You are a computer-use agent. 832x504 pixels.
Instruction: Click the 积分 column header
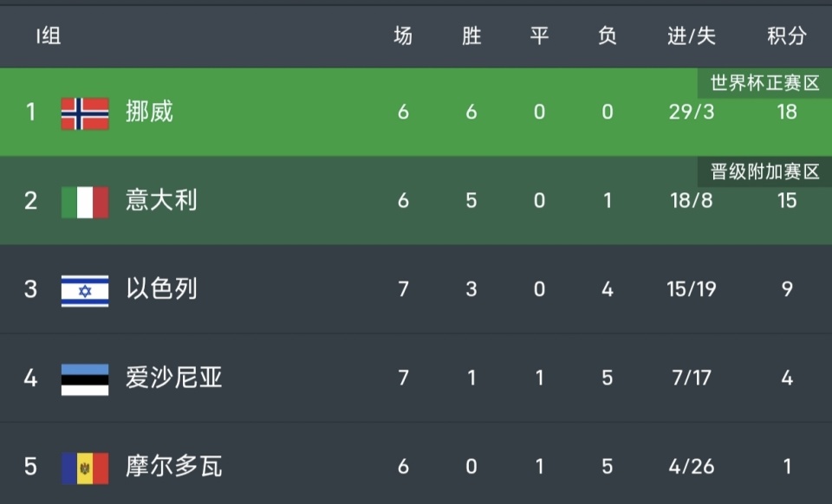[786, 36]
